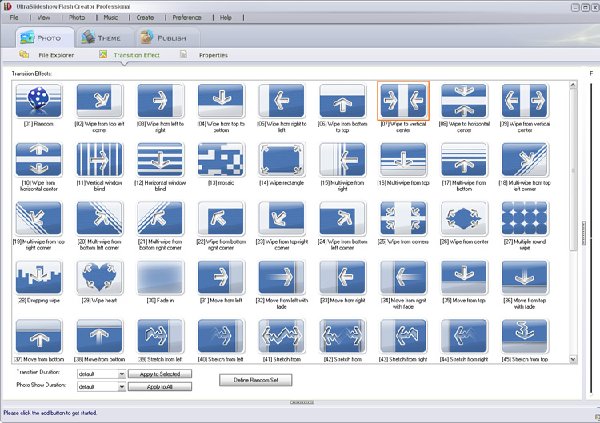Select the [41] Stretch zigzag transition
The height and width of the screenshot is (423, 600).
282,336
